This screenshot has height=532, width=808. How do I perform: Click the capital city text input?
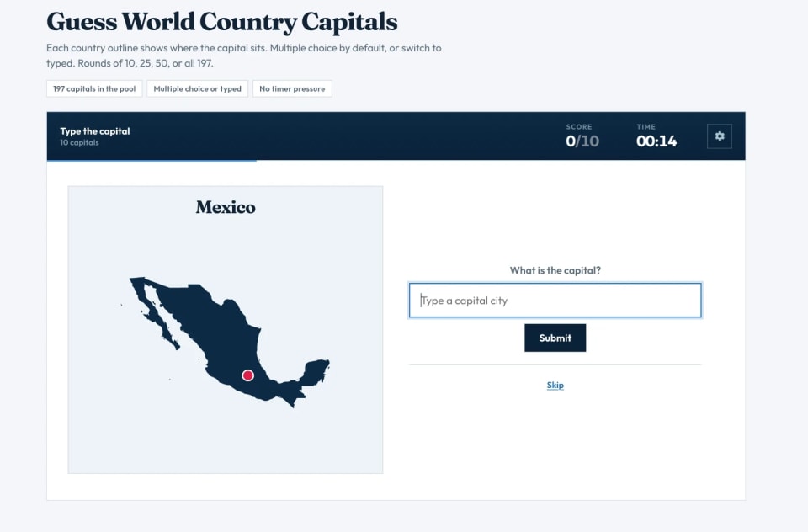tap(555, 300)
